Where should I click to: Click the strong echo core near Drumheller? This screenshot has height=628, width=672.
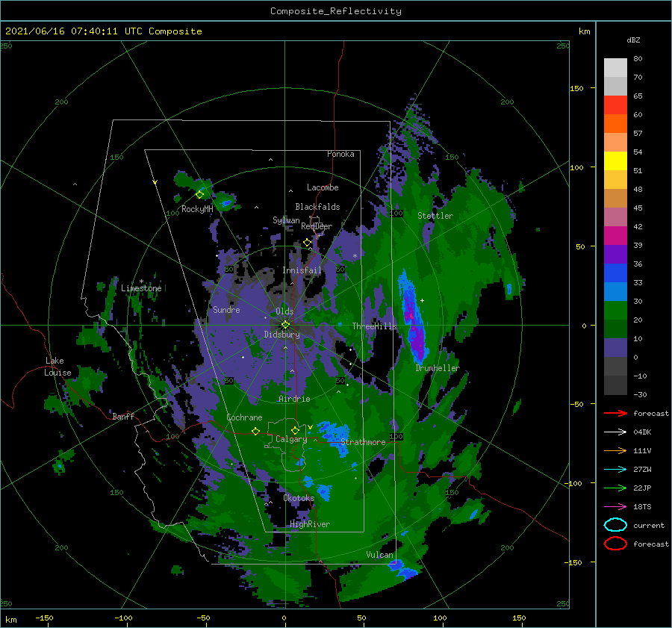413,317
